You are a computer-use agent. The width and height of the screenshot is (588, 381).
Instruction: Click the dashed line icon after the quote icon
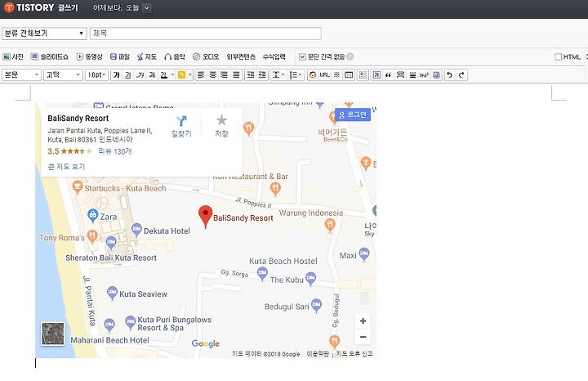coord(400,75)
